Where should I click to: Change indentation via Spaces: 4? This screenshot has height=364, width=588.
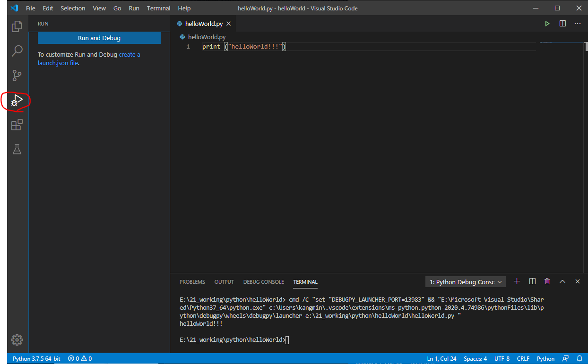point(475,358)
